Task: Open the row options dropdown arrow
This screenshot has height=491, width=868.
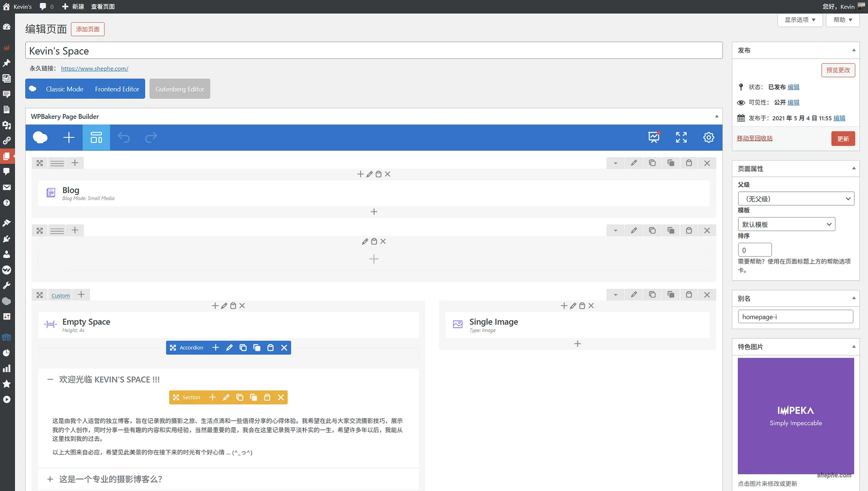Action: [615, 294]
